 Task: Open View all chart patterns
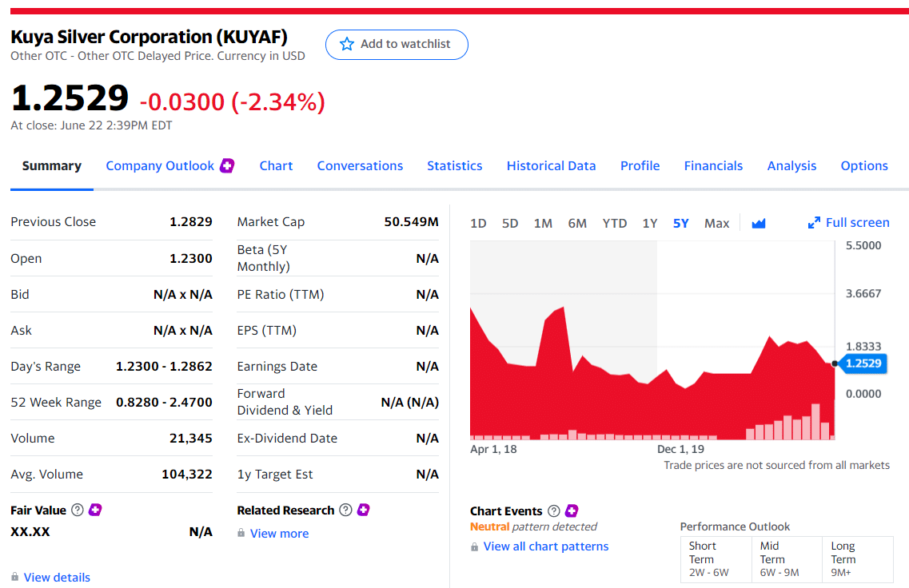(x=546, y=546)
